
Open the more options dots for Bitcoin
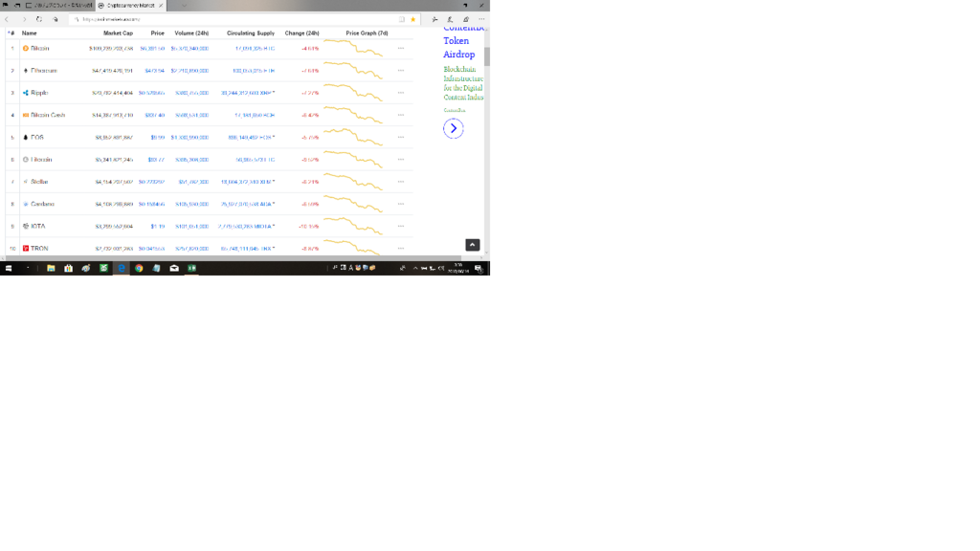[401, 48]
